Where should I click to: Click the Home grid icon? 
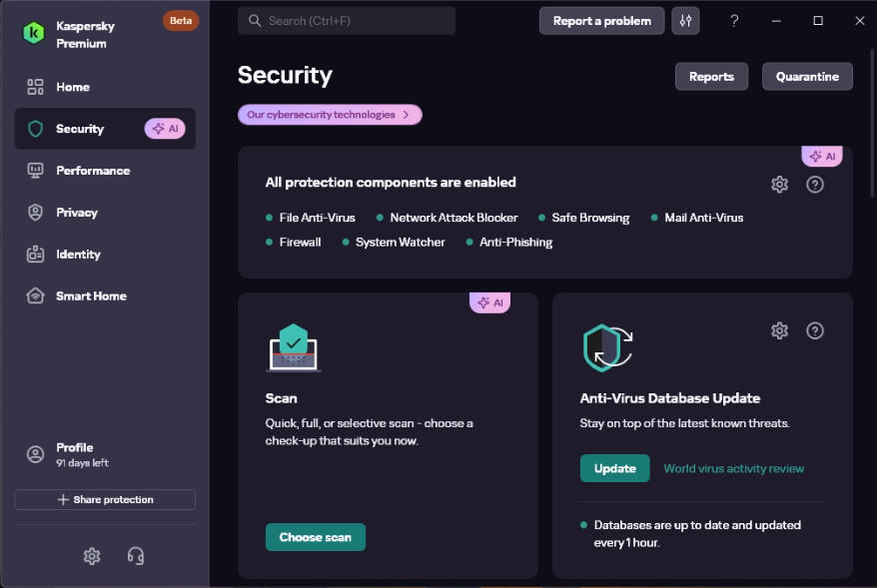(x=35, y=87)
